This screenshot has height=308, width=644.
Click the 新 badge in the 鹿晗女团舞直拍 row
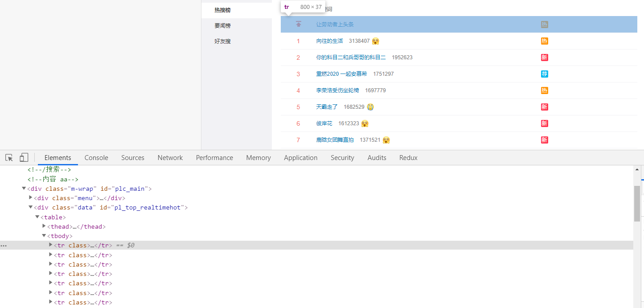pos(544,140)
